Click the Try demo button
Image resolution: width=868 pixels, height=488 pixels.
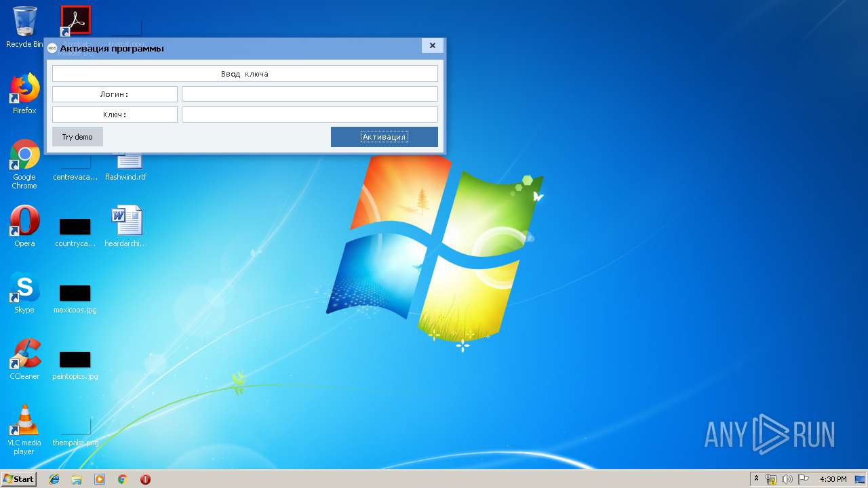click(x=77, y=137)
